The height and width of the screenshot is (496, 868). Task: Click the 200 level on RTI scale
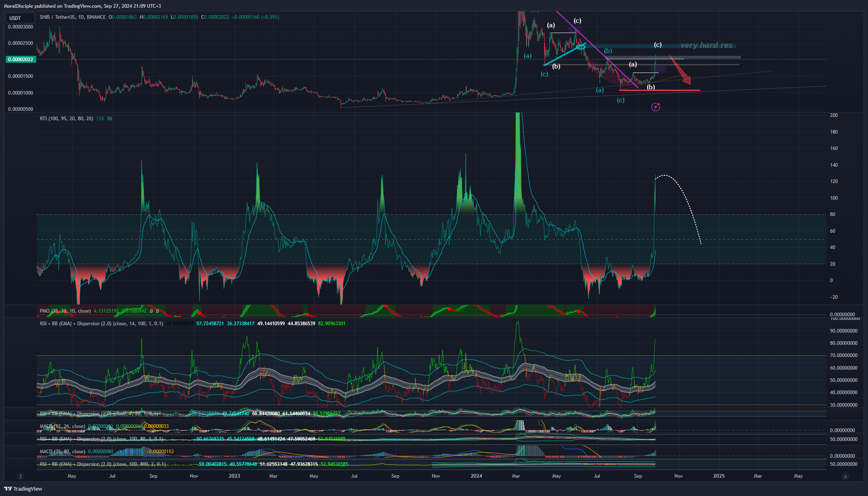pos(834,115)
